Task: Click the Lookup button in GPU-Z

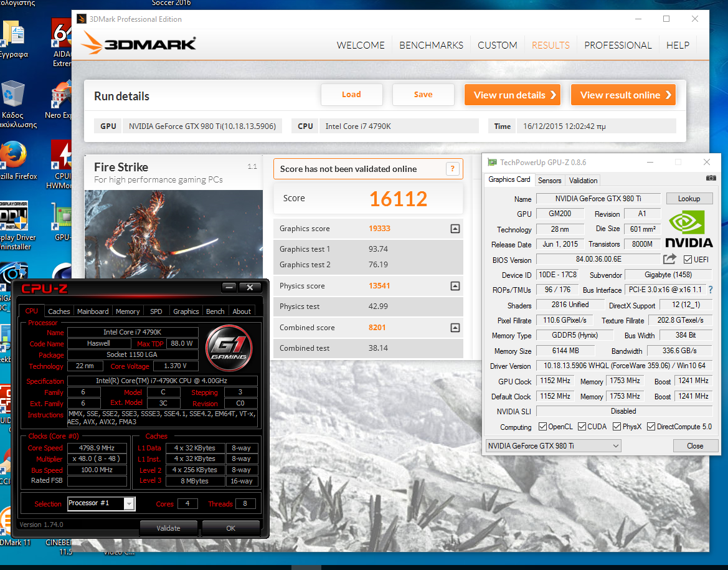Action: click(x=689, y=198)
